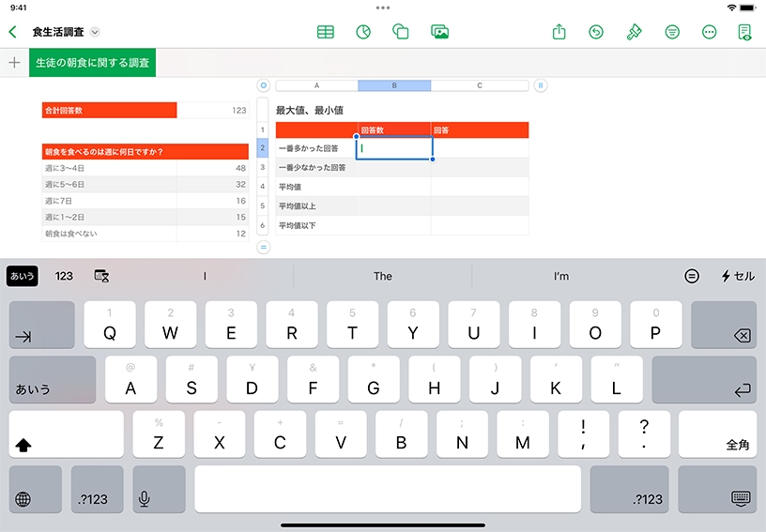The image size is (766, 532).
Task: Tap the share icon in toolbar
Action: click(559, 32)
